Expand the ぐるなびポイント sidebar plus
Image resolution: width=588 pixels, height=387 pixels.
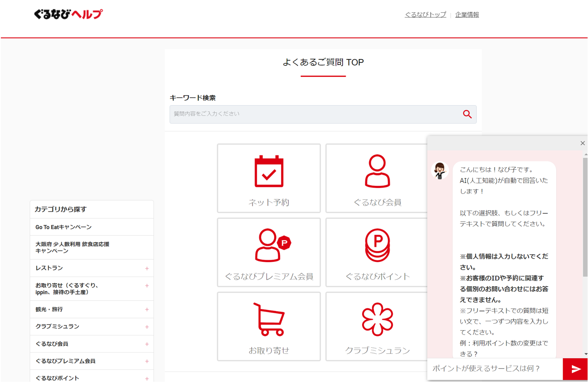pos(147,379)
